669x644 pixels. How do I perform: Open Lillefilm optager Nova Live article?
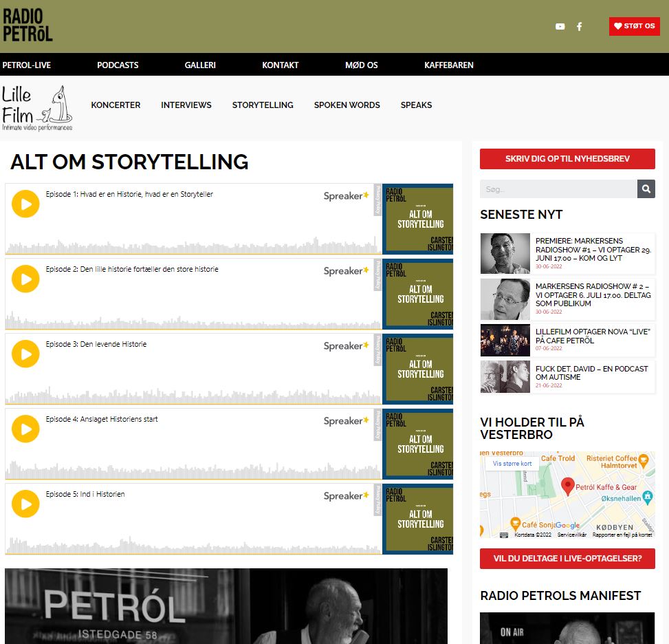click(x=593, y=336)
